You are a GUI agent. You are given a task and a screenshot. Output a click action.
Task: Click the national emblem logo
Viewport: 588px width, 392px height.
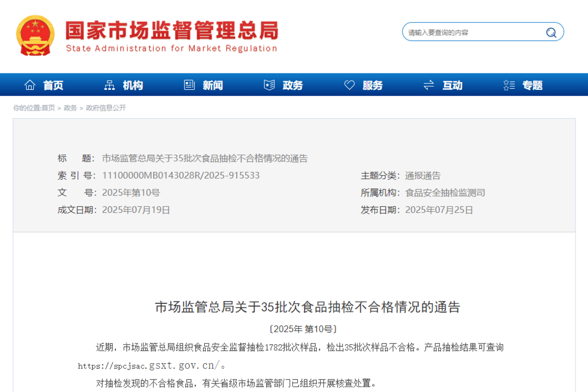35,35
